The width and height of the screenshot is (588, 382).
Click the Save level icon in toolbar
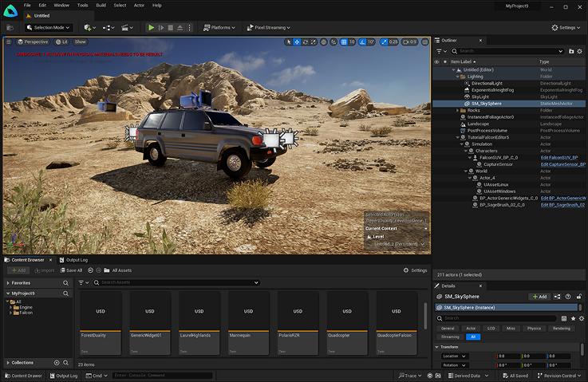pyautogui.click(x=10, y=28)
